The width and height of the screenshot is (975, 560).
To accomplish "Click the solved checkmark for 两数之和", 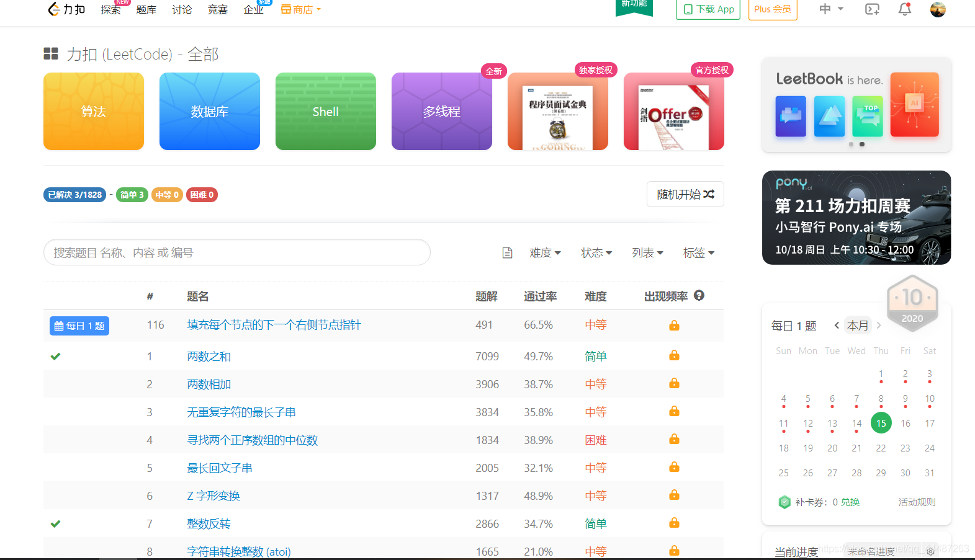I will pyautogui.click(x=55, y=357).
